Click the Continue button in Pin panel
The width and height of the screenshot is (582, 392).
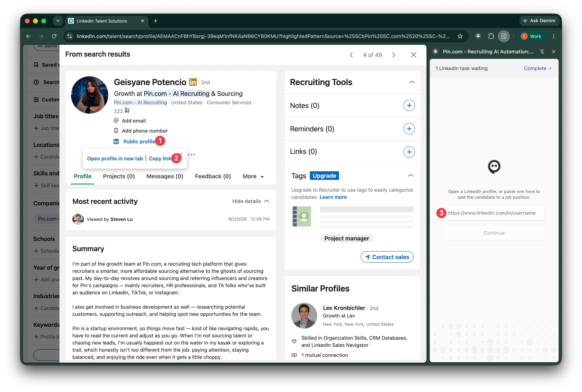(x=494, y=233)
